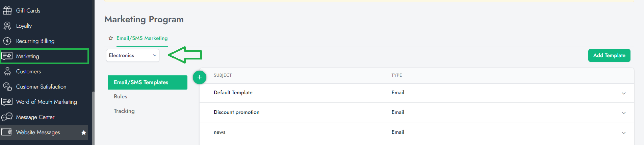Toggle the star next to Email/SMS Marketing

coord(110,38)
